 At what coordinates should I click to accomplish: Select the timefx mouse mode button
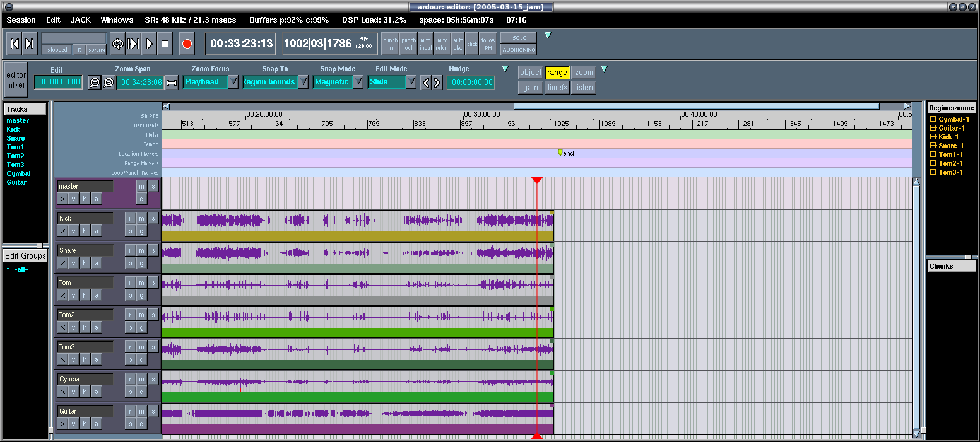[557, 88]
